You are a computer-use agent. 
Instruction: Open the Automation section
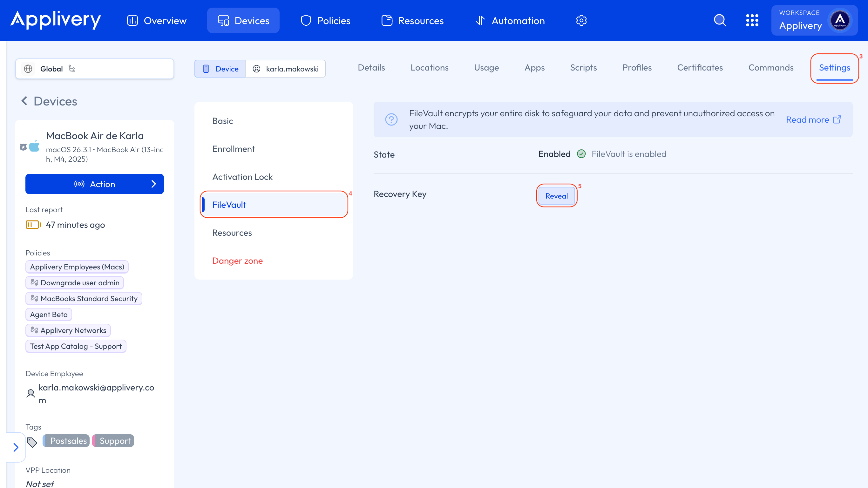[510, 21]
